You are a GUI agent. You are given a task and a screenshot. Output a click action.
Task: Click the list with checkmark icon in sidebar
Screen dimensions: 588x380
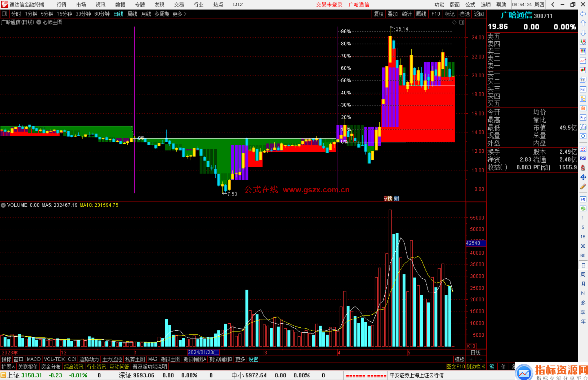click(x=583, y=42)
